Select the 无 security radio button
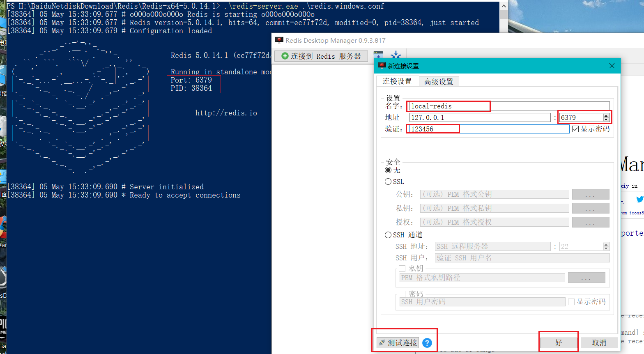Screen dimensions: 644x354 point(388,170)
